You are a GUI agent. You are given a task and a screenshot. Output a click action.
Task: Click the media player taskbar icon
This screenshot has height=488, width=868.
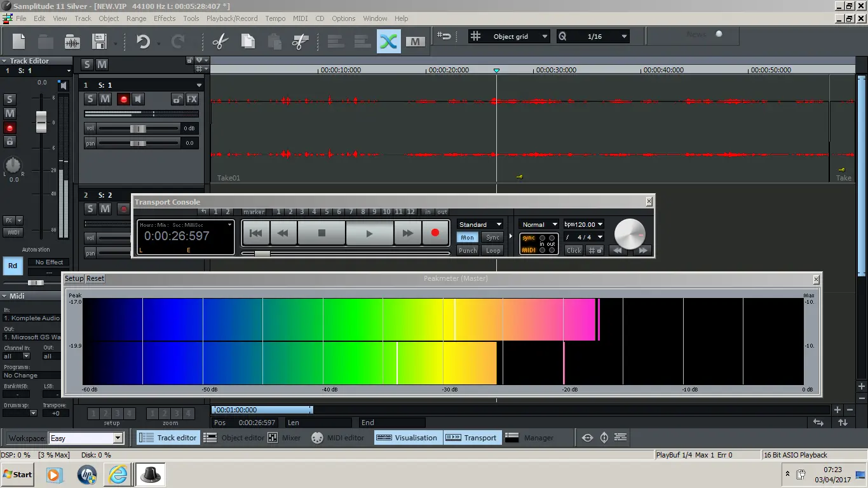pyautogui.click(x=54, y=474)
